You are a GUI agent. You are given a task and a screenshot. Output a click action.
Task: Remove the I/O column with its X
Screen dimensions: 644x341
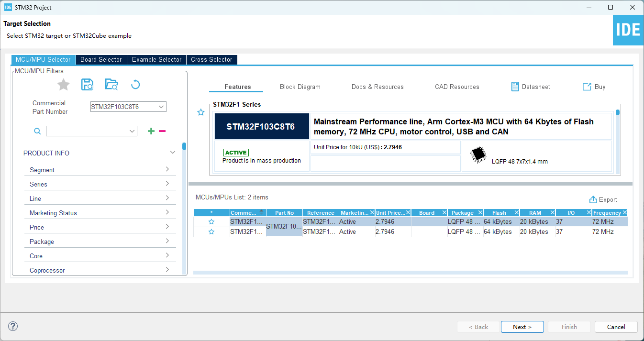(x=588, y=213)
